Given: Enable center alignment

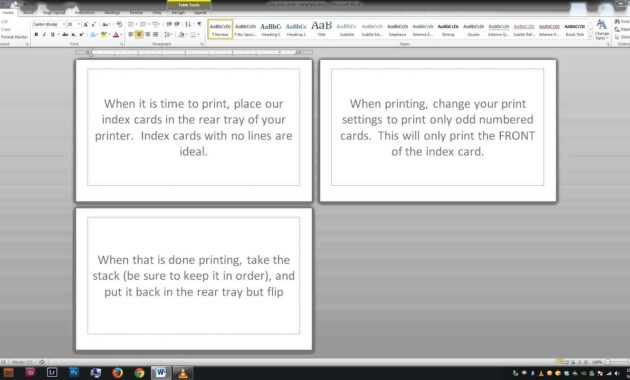Looking at the screenshot, I should point(139,35).
